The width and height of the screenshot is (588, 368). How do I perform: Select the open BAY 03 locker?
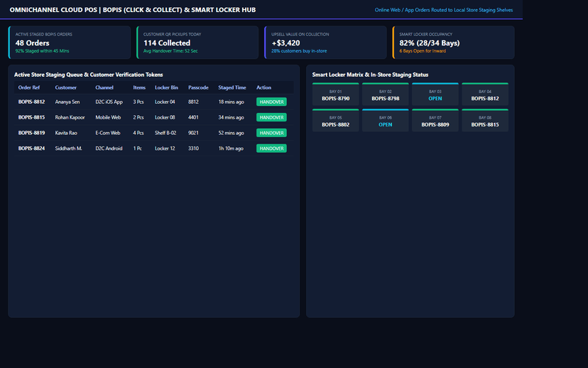pyautogui.click(x=435, y=94)
